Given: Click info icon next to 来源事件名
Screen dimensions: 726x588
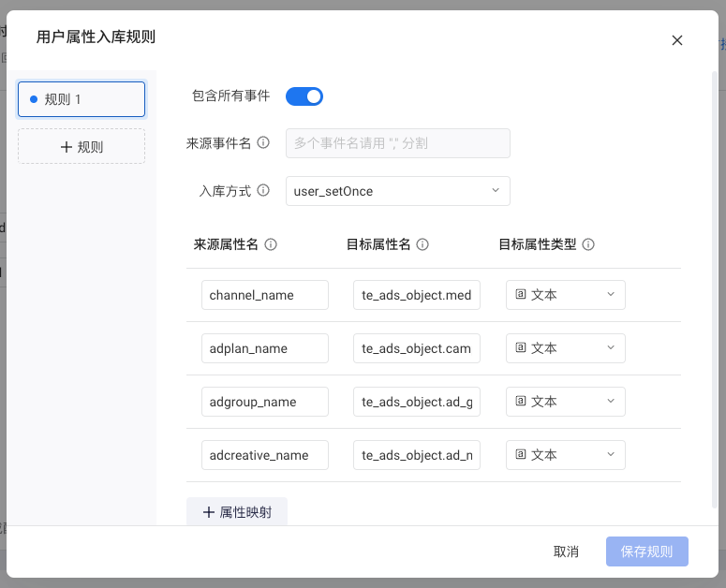Looking at the screenshot, I should [x=263, y=142].
